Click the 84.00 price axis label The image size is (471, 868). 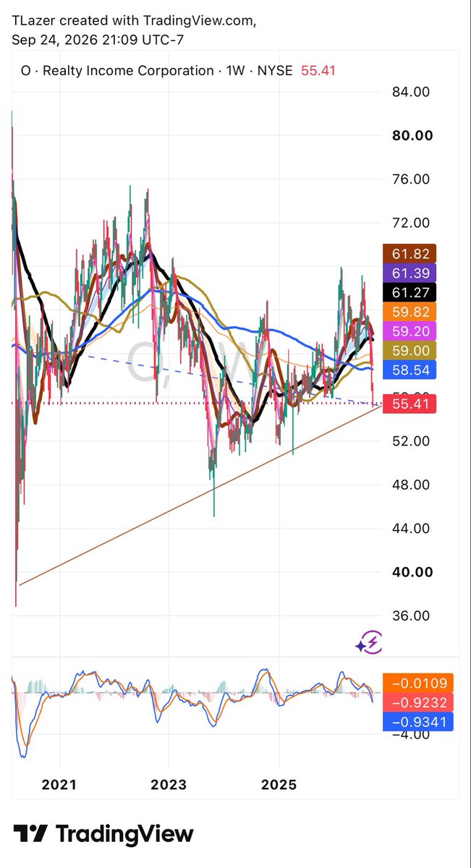tap(412, 92)
